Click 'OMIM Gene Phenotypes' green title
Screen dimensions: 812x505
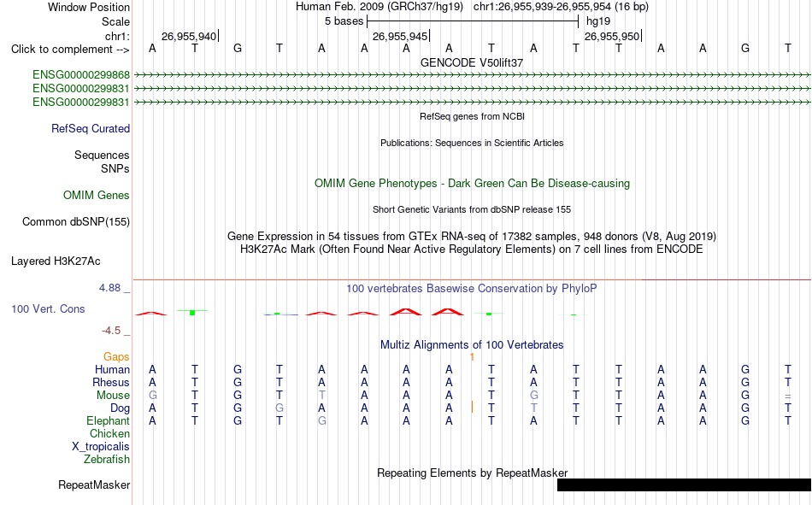click(472, 184)
